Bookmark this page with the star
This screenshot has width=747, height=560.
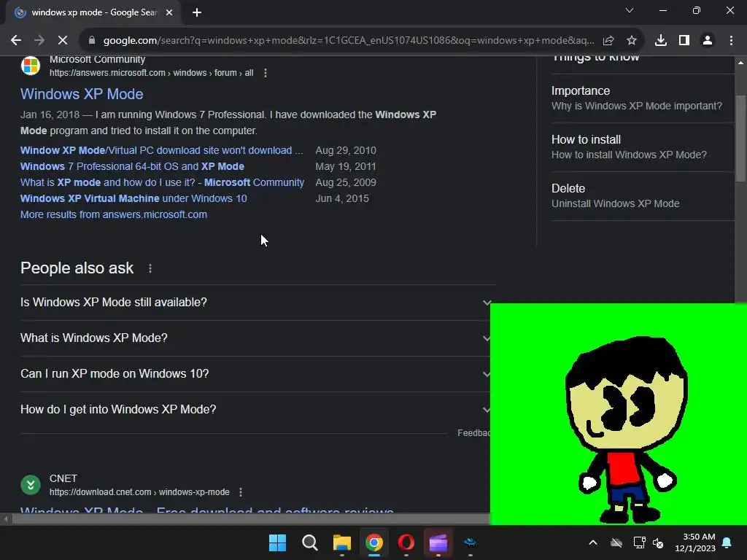point(632,41)
